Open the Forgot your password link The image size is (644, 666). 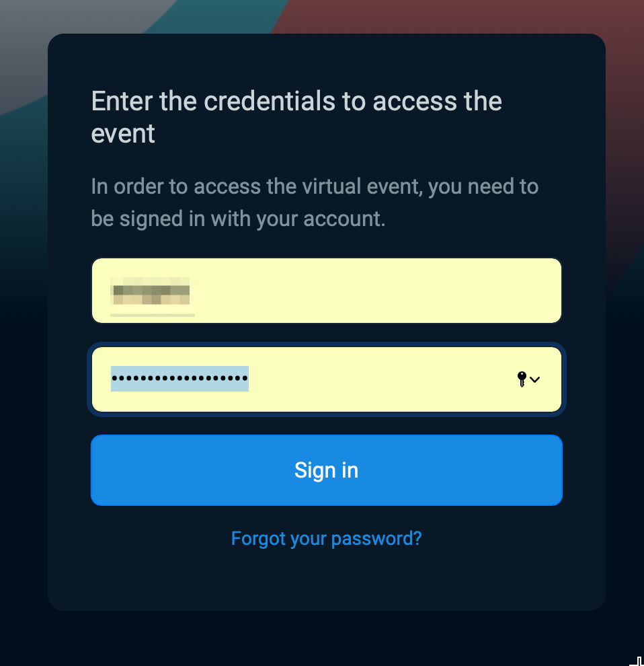326,538
